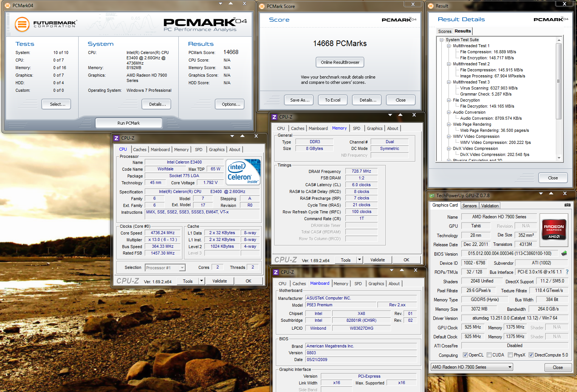577x392 pixels.
Task: Toggle the PhysX checkbox in GPU-Z
Action: coord(510,355)
